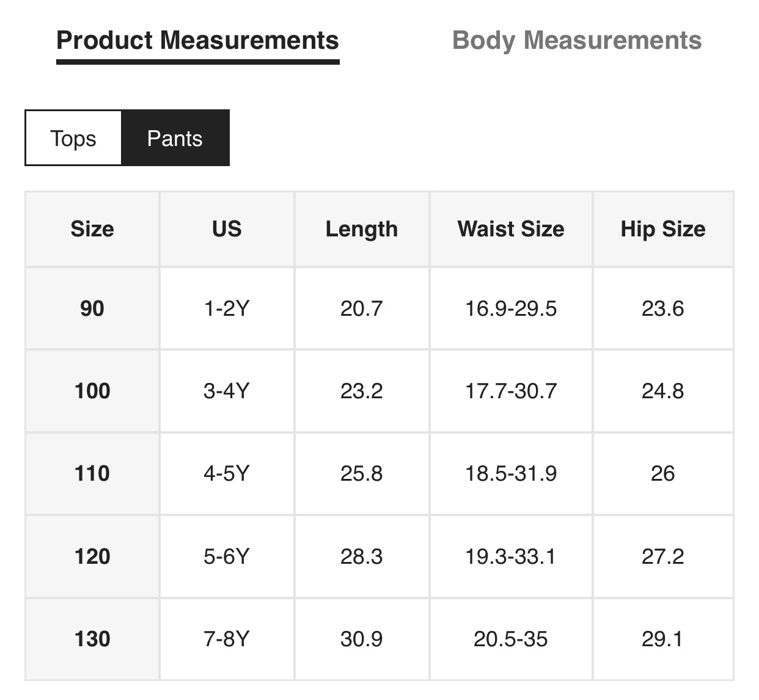759x700 pixels.
Task: Click the 19.3-33.1 waist size cell
Action: click(x=511, y=556)
